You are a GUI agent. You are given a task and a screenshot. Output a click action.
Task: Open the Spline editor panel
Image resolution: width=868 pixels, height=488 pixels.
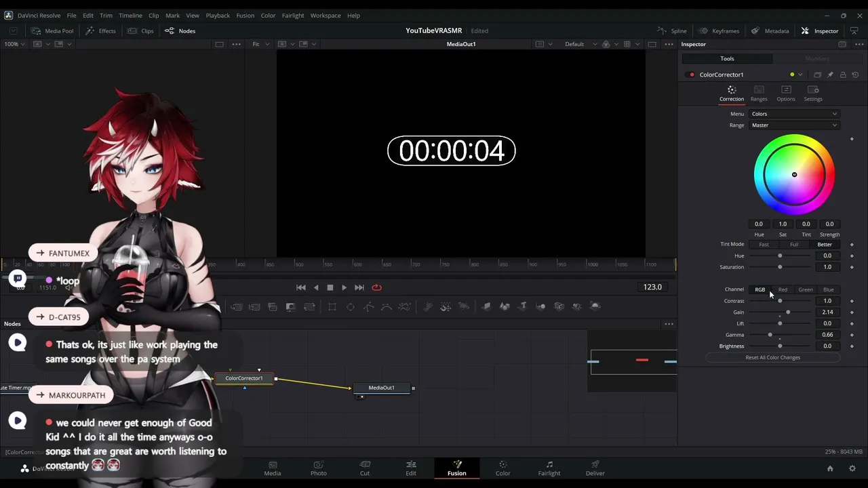[672, 30]
